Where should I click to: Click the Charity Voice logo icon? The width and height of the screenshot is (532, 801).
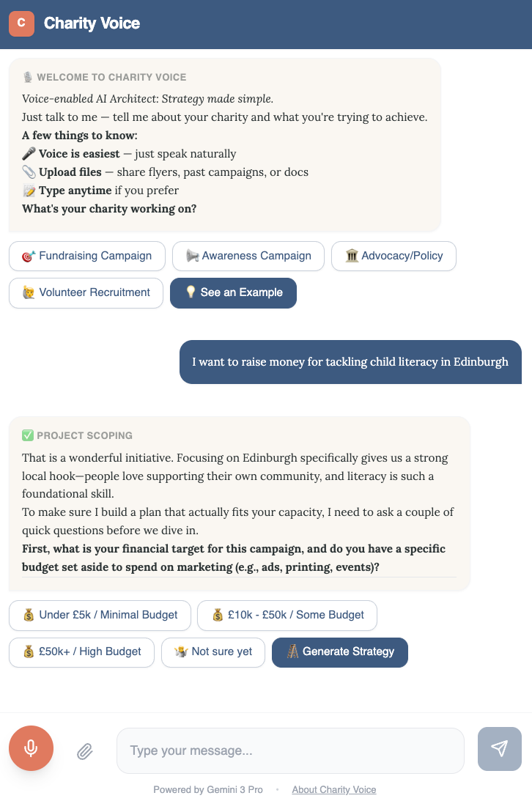pyautogui.click(x=21, y=23)
